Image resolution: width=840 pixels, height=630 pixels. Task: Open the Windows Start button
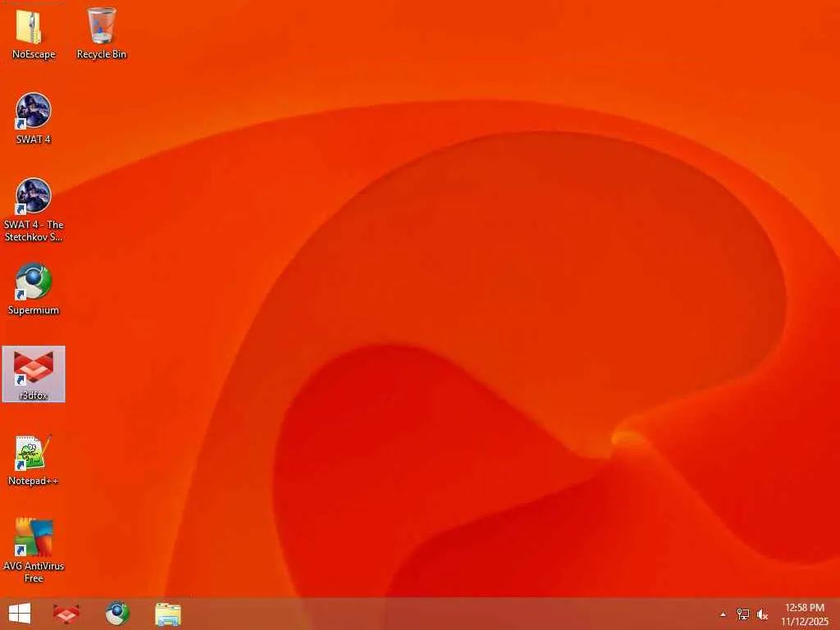[x=20, y=614]
